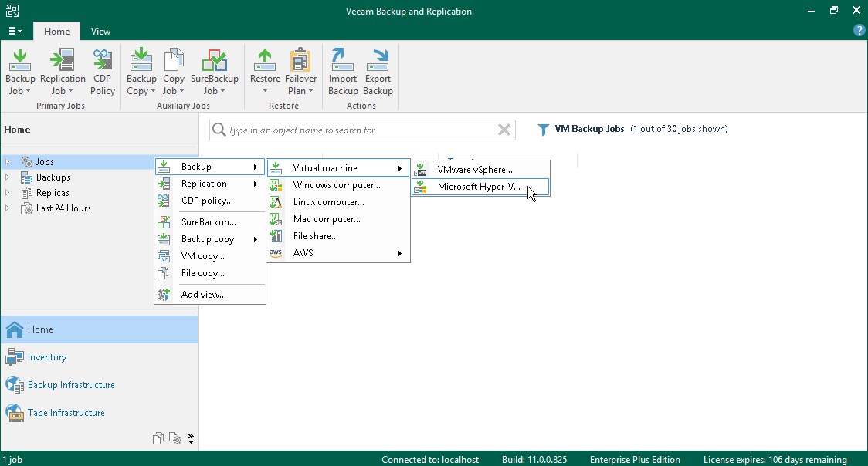Switch to the View ribbon tab
Screen dimensions: 868x466
click(100, 32)
